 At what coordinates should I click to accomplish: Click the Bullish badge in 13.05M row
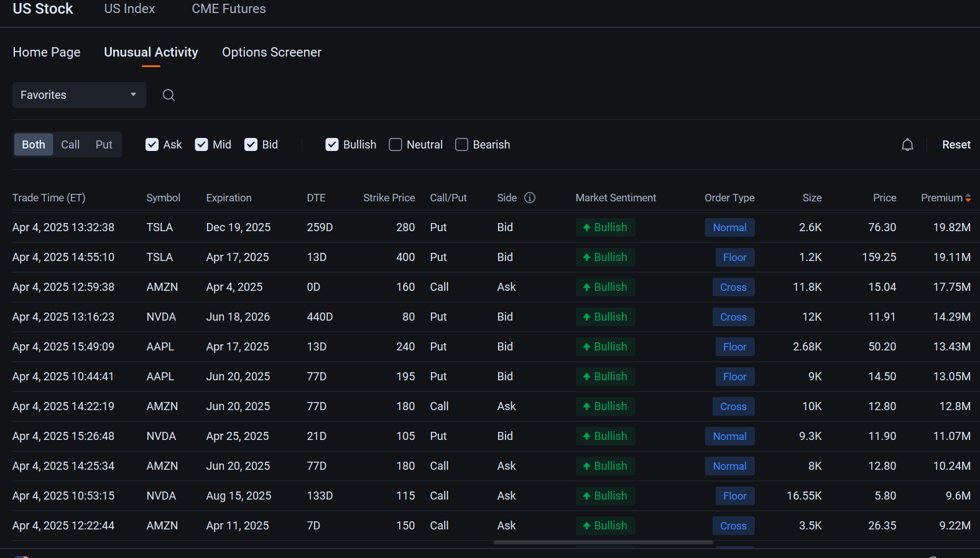[605, 377]
